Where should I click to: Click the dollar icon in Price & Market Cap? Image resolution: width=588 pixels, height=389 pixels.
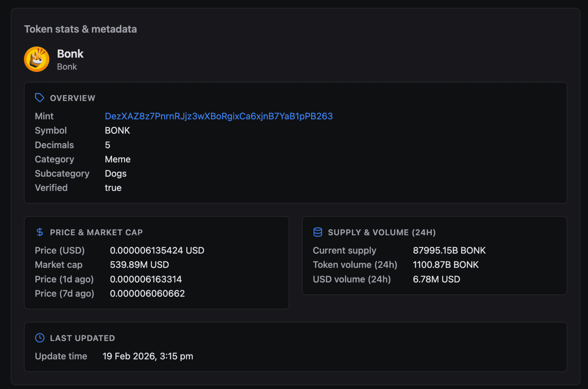(40, 232)
